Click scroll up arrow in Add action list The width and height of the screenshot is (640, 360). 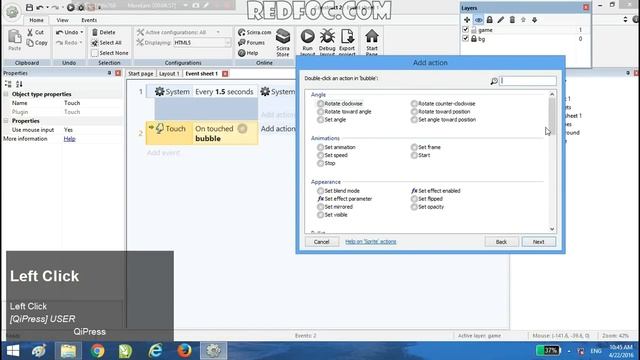(552, 94)
